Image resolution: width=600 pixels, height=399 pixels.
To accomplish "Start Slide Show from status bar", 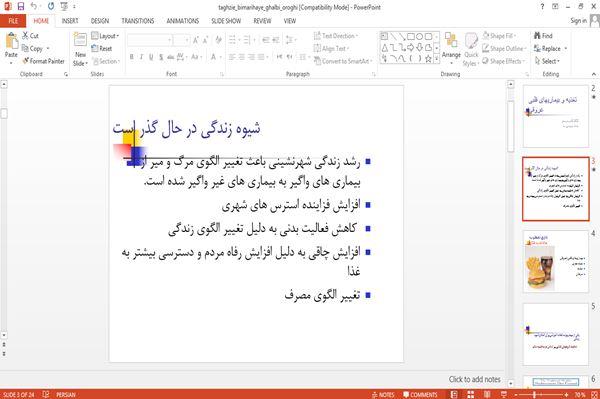I will [504, 394].
